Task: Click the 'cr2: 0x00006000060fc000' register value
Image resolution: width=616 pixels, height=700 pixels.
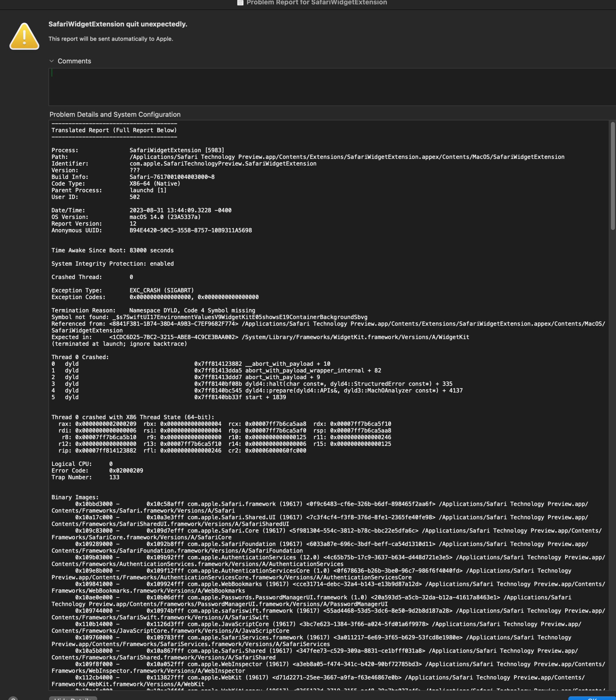Action: 267,451
